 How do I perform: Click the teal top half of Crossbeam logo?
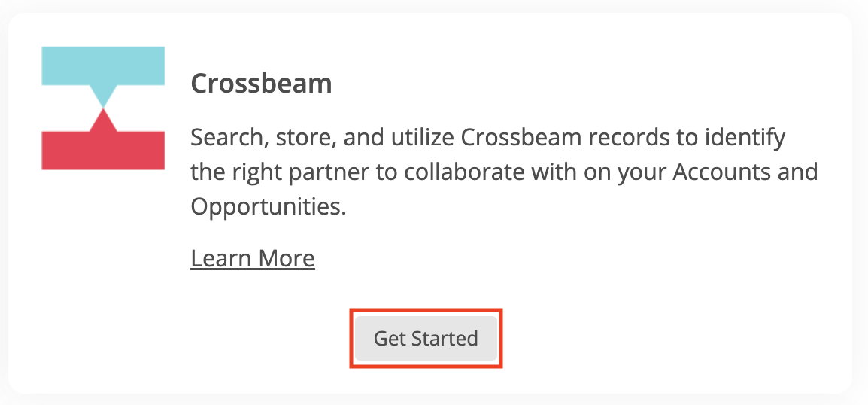tap(103, 65)
